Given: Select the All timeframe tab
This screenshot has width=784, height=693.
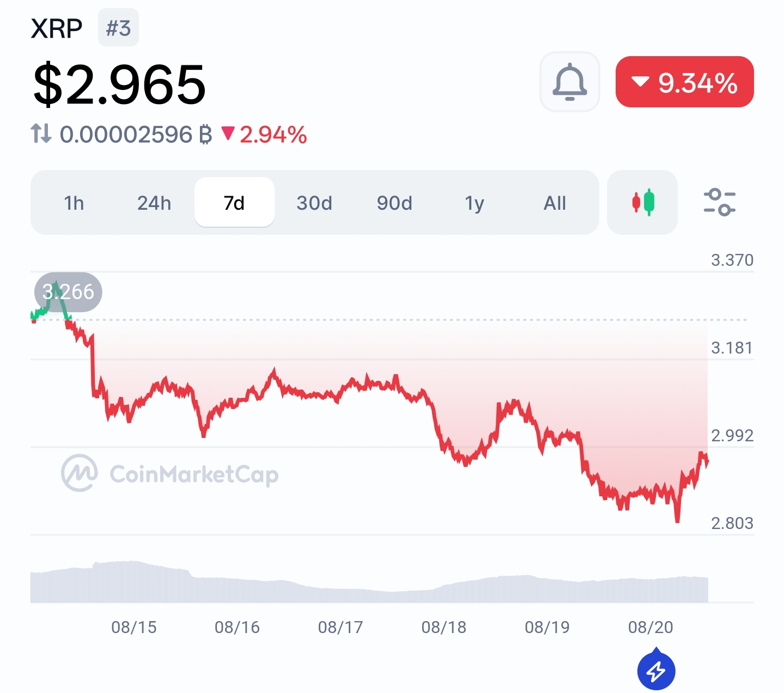Looking at the screenshot, I should point(555,203).
